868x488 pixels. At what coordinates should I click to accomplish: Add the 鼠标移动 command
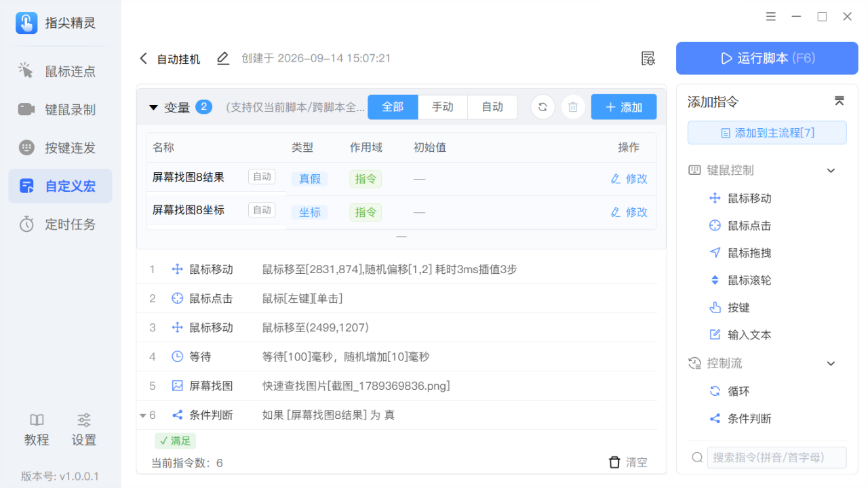tap(740, 199)
